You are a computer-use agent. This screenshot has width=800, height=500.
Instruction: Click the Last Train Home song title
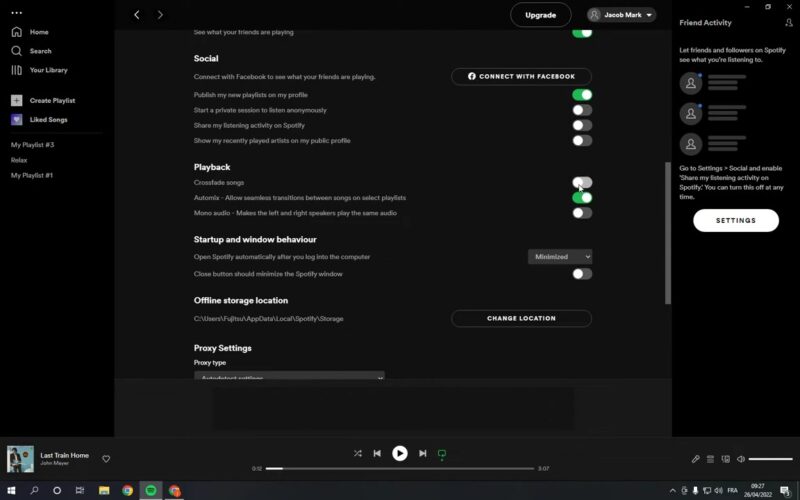click(x=64, y=455)
